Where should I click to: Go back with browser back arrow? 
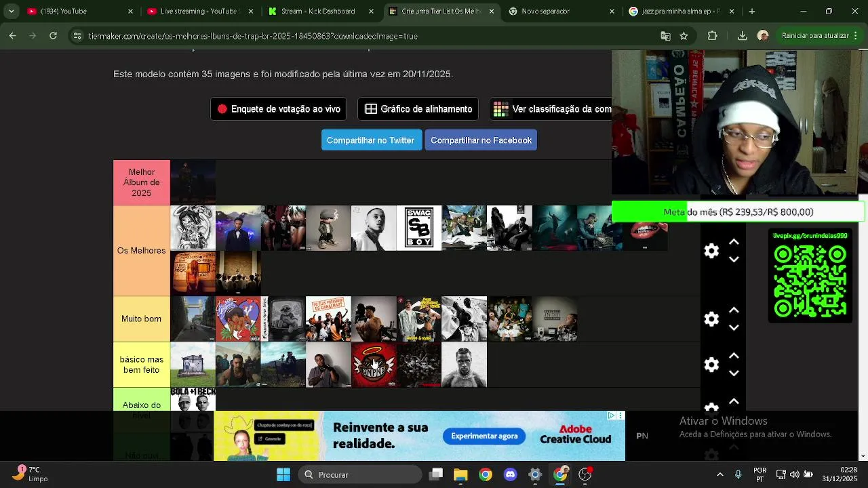(x=12, y=35)
